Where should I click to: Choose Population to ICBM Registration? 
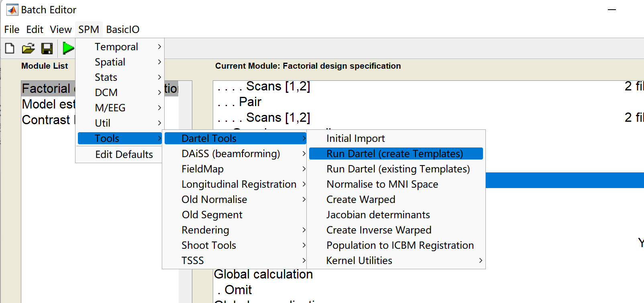coord(396,245)
